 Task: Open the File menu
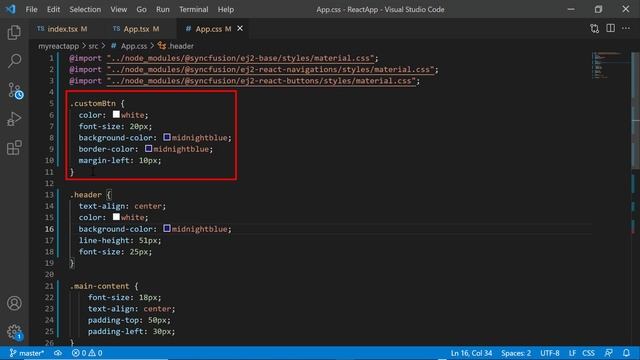[31, 9]
